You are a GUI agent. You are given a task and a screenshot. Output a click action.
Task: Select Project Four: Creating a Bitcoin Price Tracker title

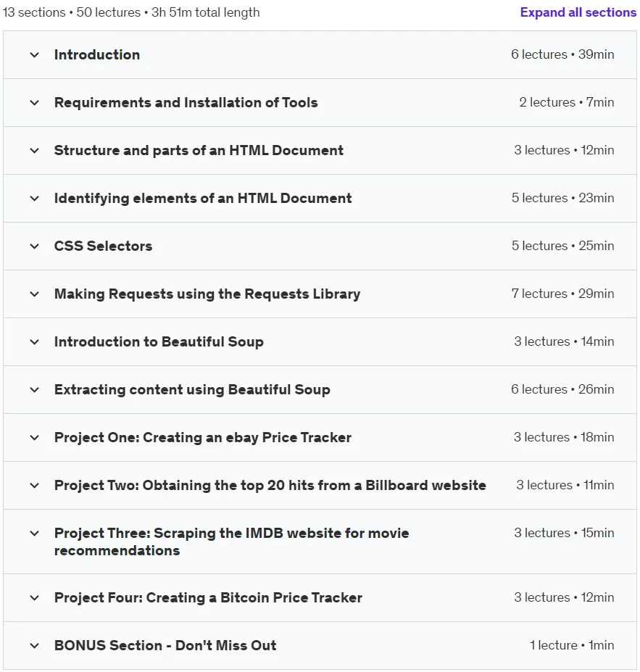[x=208, y=598]
